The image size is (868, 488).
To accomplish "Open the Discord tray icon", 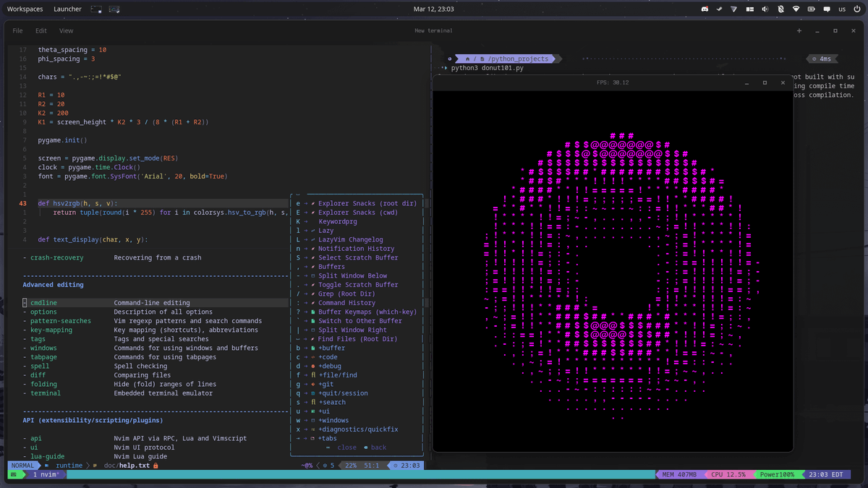I will point(705,9).
